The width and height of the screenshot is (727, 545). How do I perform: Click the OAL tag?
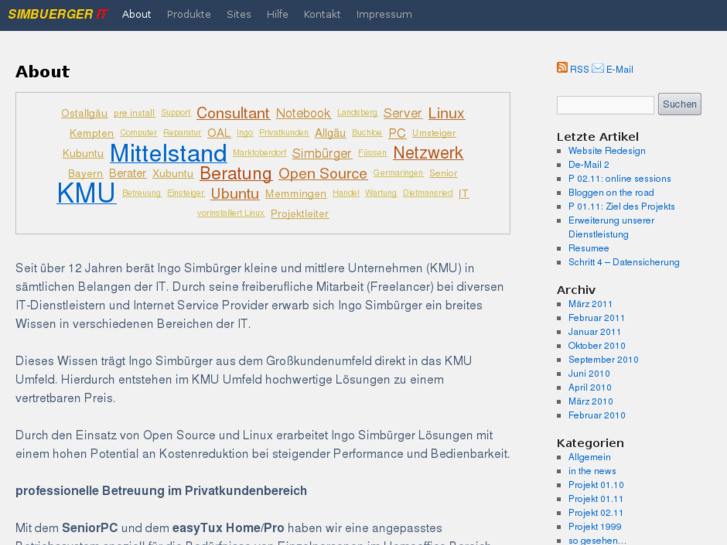tap(219, 133)
